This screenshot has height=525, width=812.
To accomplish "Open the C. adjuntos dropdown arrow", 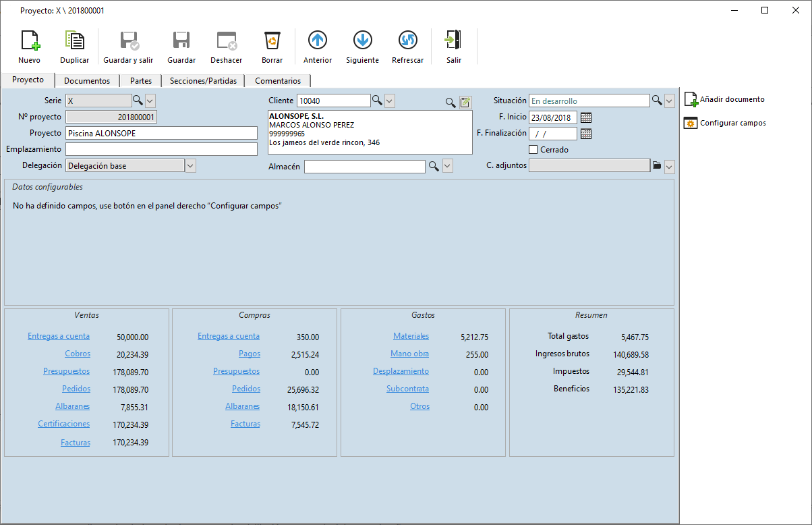I will [670, 166].
